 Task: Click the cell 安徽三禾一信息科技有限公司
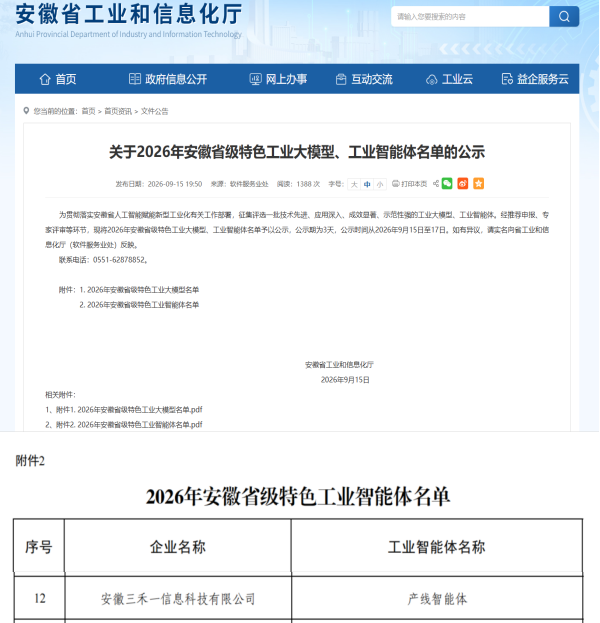click(x=178, y=599)
